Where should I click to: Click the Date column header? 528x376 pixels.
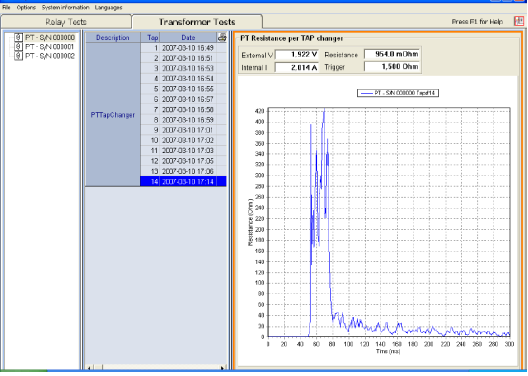(x=188, y=37)
